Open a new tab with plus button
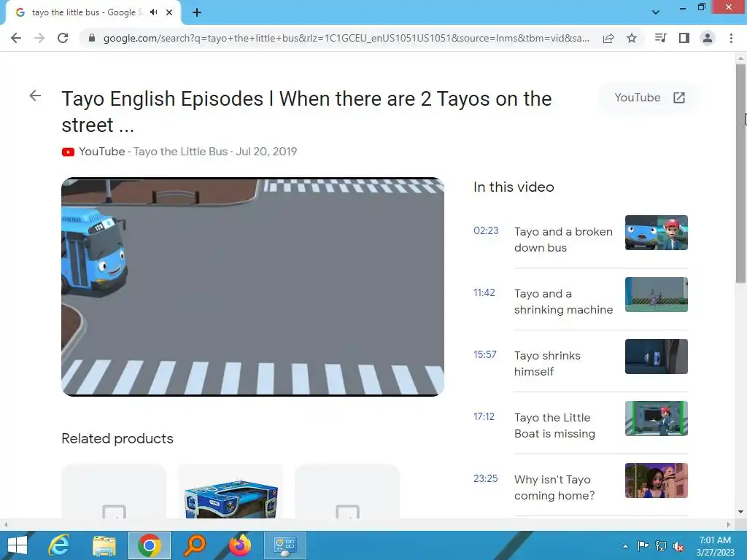 point(197,12)
